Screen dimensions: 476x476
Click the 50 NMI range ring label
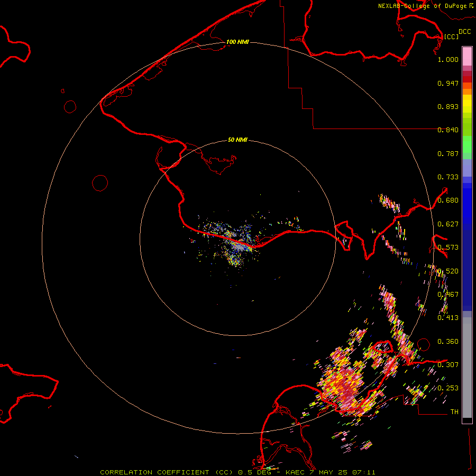(237, 140)
